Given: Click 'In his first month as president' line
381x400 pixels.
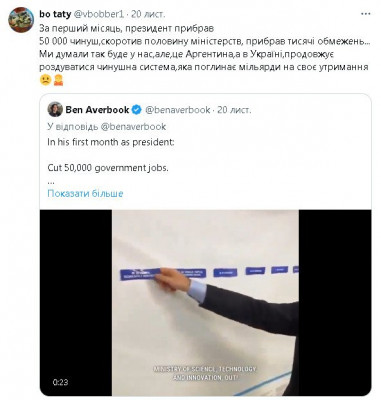Looking at the screenshot, I should [111, 142].
